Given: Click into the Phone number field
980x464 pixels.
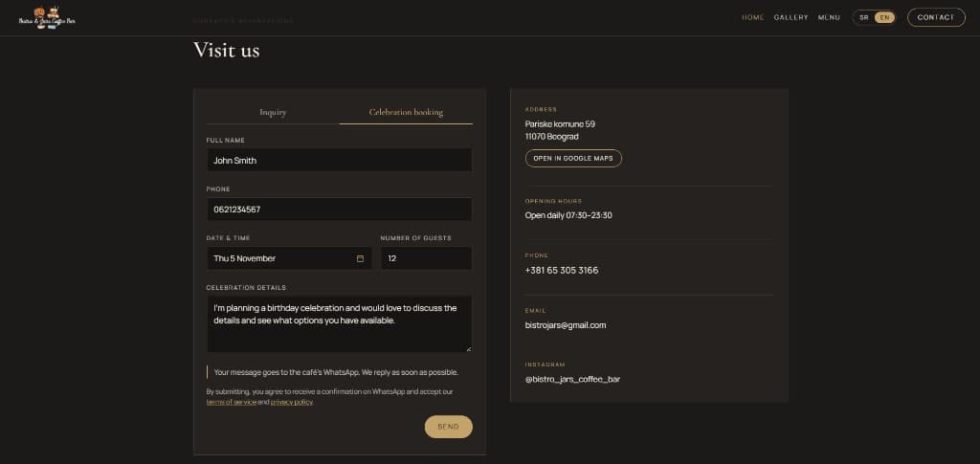Looking at the screenshot, I should [340, 210].
